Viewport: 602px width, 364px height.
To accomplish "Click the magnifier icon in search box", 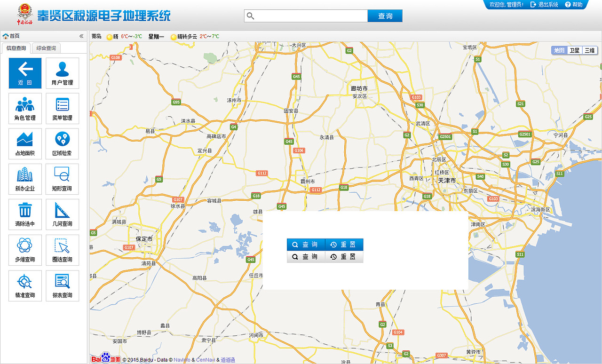I will pos(251,16).
